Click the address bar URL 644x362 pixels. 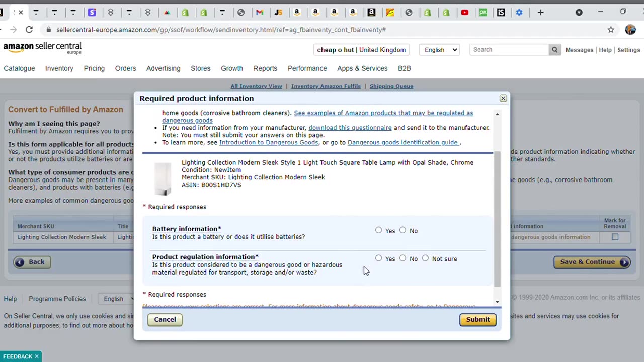(221, 30)
